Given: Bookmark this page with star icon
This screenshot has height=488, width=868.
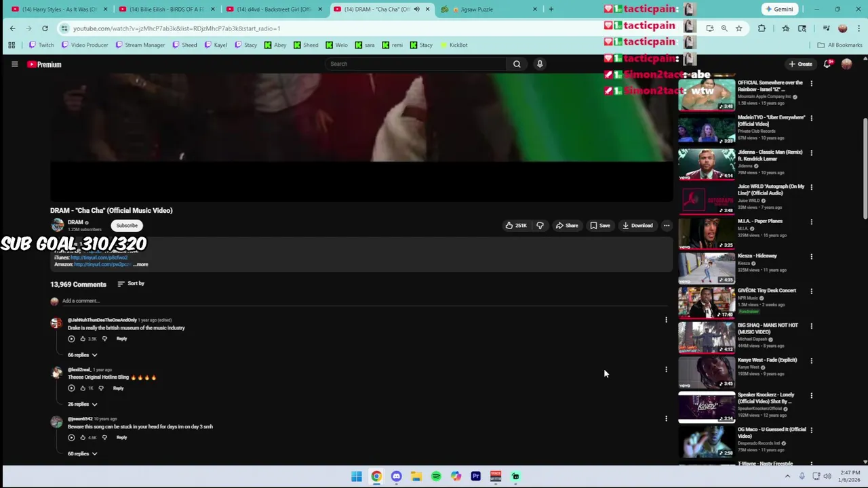Looking at the screenshot, I should point(739,28).
